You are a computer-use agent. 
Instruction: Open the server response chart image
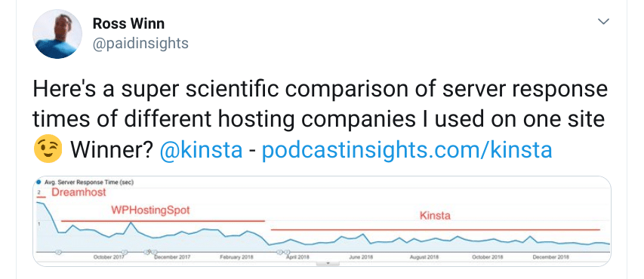(322, 222)
